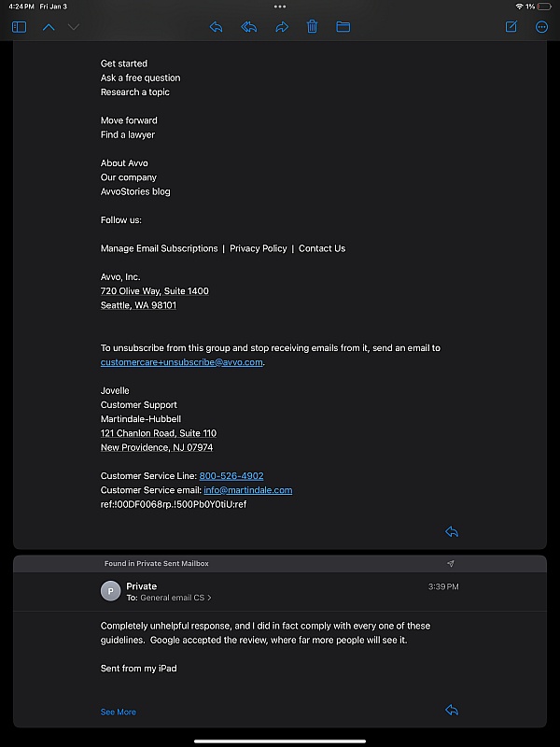Open the 121 Chanlon Road address
The width and height of the screenshot is (560, 747).
[x=159, y=433]
